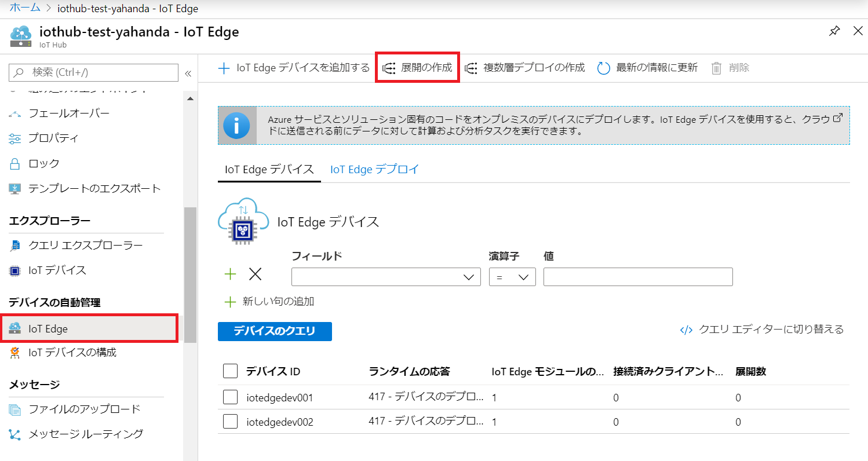Viewport: 868px width, 461px height.
Task: Toggle the select-all checkbox in table header
Action: [230, 371]
